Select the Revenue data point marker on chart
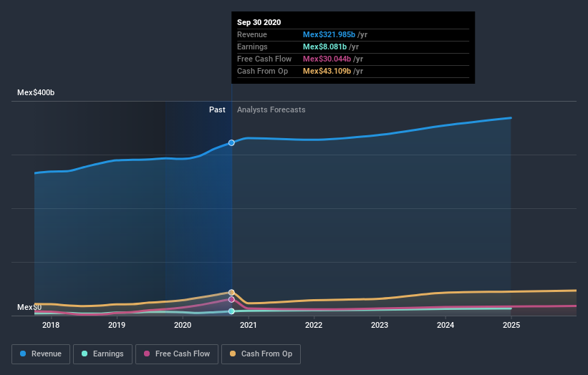This screenshot has height=375, width=588. (x=231, y=142)
